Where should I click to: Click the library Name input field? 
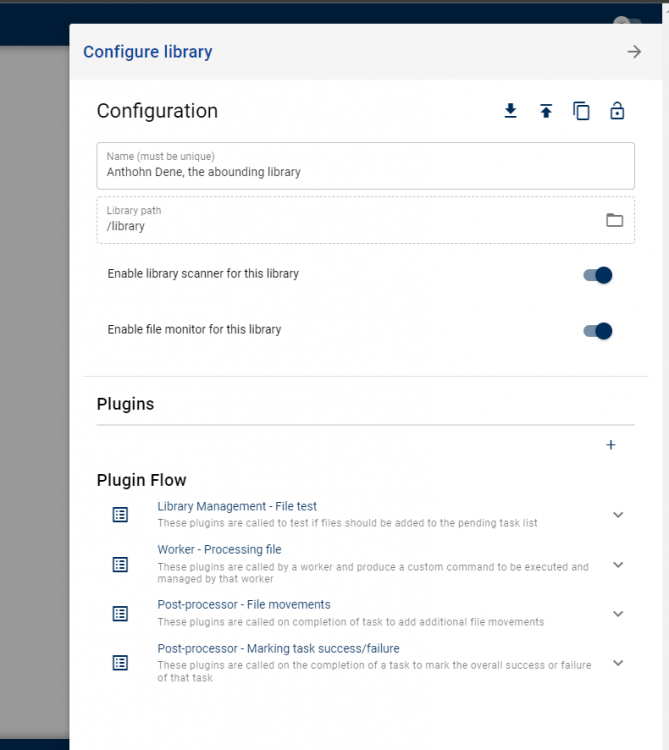coord(365,166)
